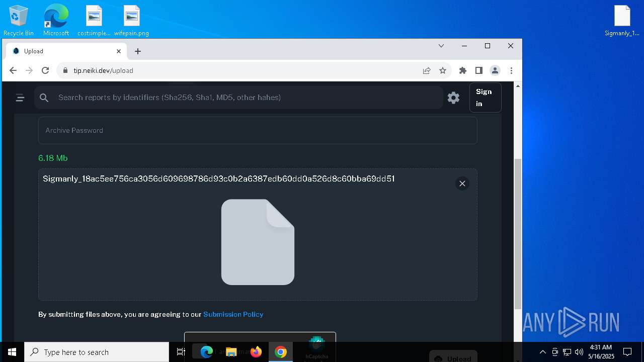Open Chrome profile avatar
This screenshot has width=644, height=362.
pos(495,70)
